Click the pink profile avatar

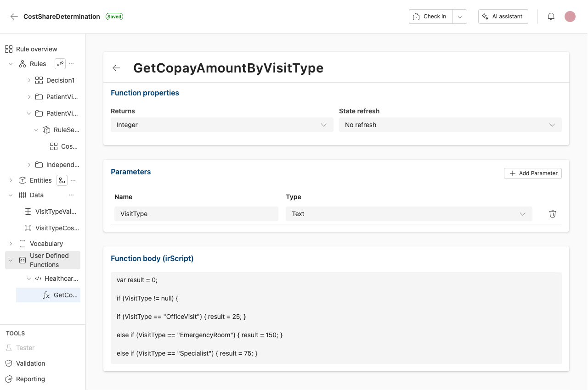570,16
